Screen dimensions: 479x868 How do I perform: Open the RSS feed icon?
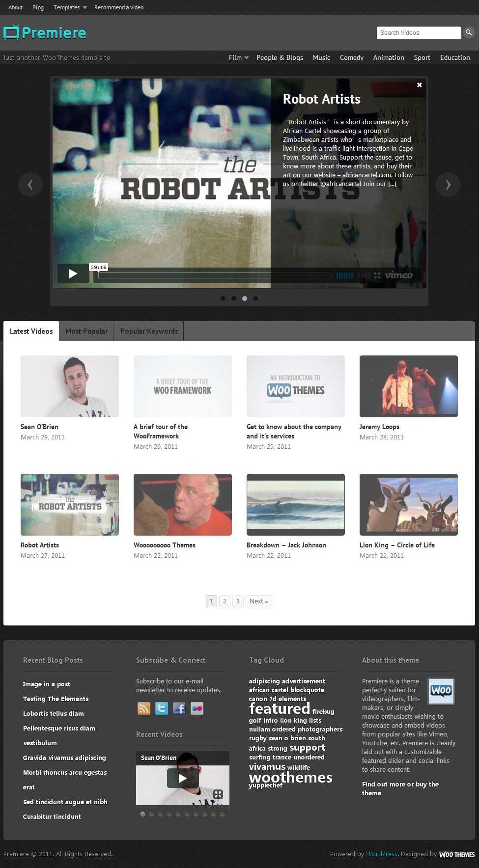143,708
